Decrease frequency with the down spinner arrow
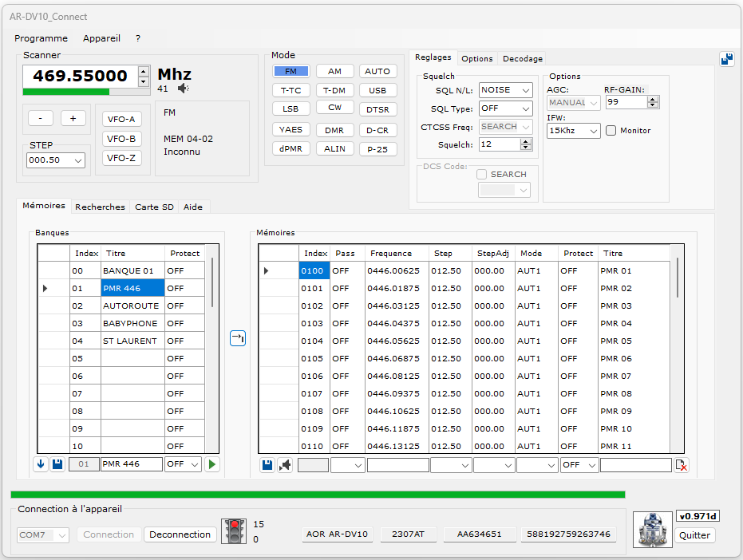This screenshot has height=560, width=743. pos(144,81)
